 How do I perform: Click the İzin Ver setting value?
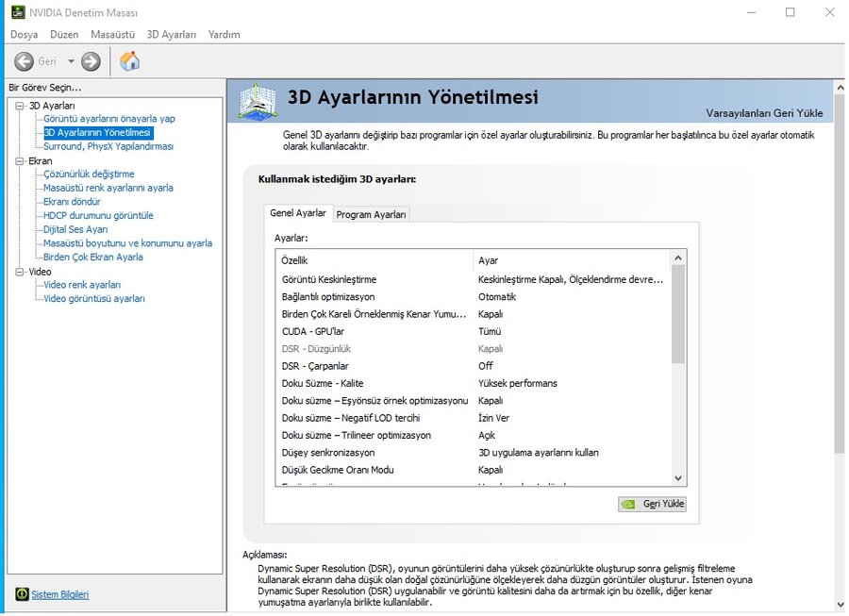[493, 419]
